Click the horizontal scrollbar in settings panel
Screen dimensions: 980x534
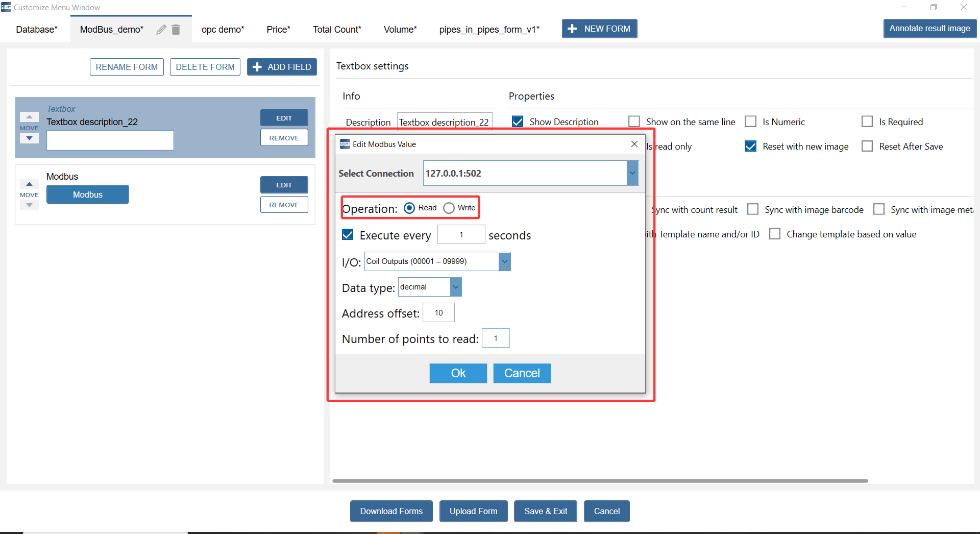600,480
